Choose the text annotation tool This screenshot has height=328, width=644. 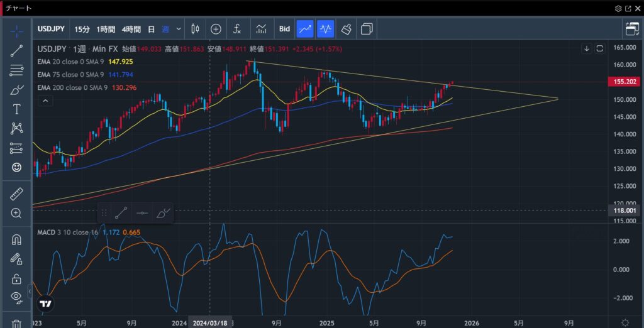16,109
